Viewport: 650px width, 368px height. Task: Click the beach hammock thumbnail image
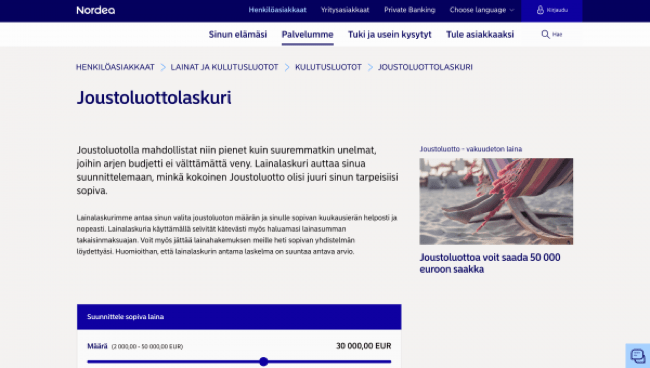click(x=496, y=201)
